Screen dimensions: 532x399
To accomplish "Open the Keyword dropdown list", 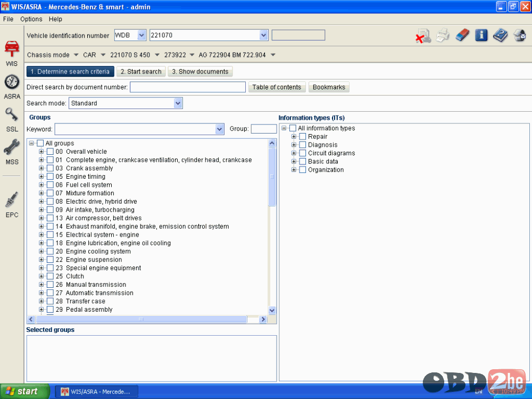I will pos(220,129).
